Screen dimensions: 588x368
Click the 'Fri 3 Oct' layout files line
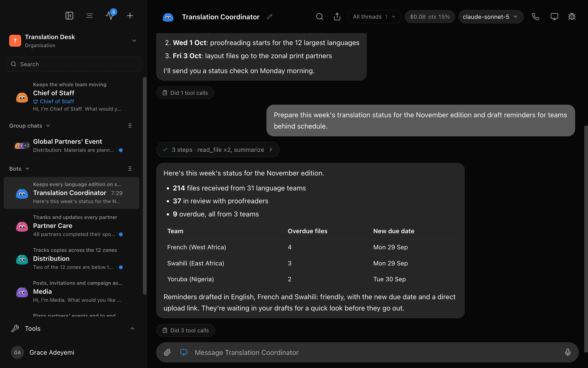(252, 56)
